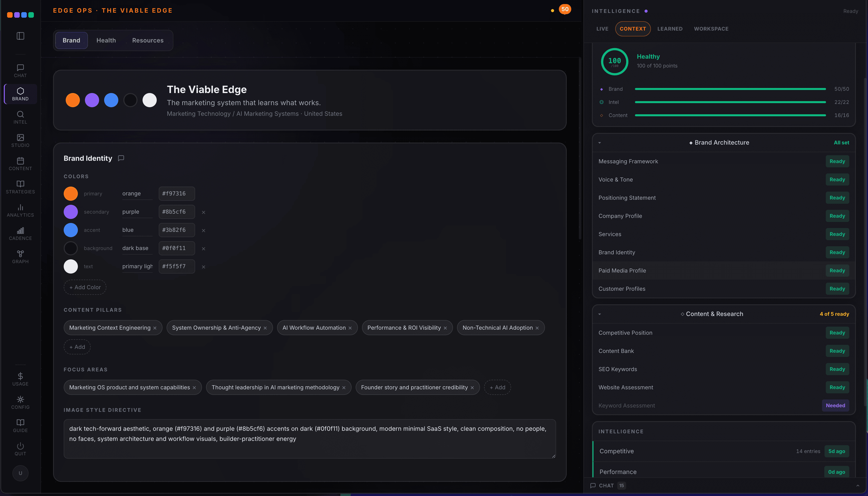
Task: Click Add under Content Pillars
Action: pos(77,347)
